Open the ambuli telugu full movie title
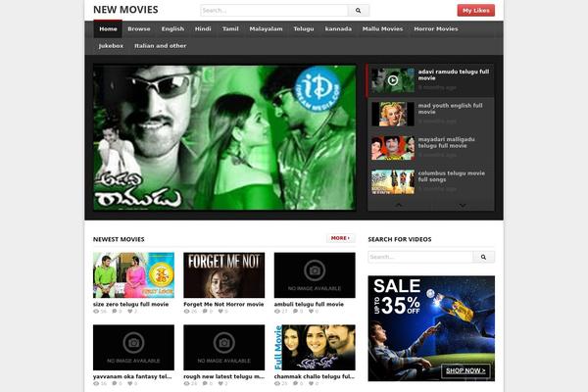 click(309, 304)
